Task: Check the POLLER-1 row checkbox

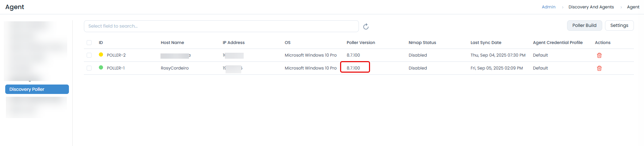Action: (89, 68)
